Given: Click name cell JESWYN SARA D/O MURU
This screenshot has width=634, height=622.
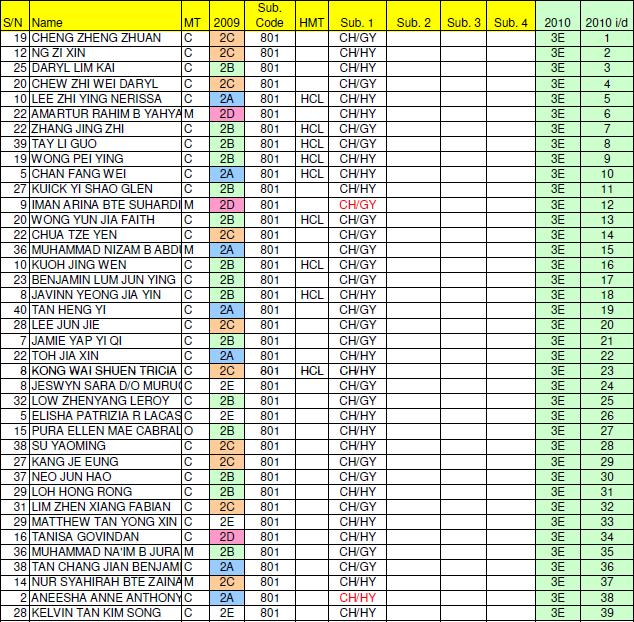Looking at the screenshot, I should pos(105,385).
